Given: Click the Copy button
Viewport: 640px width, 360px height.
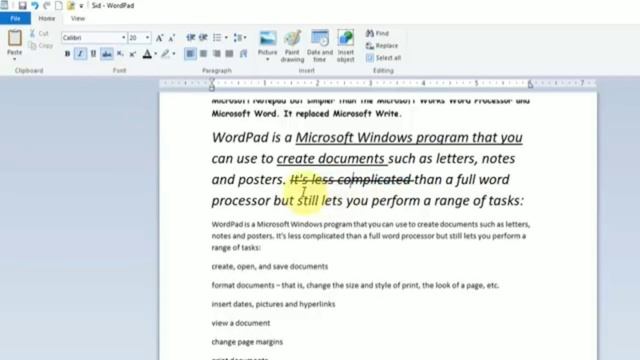Looking at the screenshot, I should click(41, 45).
